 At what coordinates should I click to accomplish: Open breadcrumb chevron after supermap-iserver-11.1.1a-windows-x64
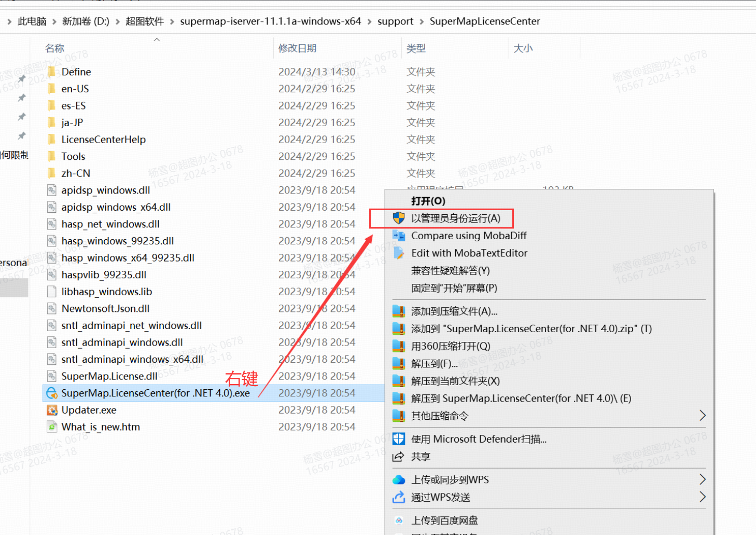coord(370,21)
